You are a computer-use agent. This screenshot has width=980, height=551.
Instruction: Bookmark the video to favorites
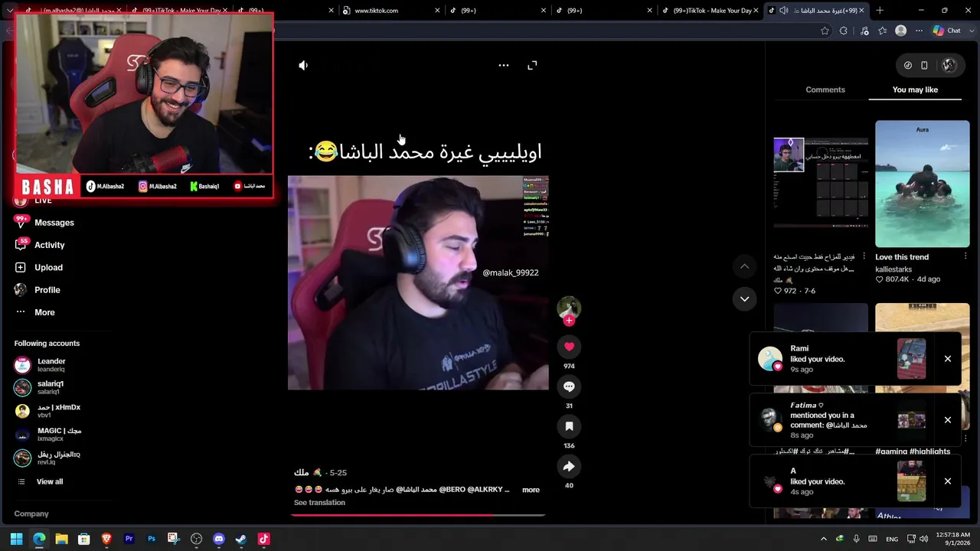(569, 426)
